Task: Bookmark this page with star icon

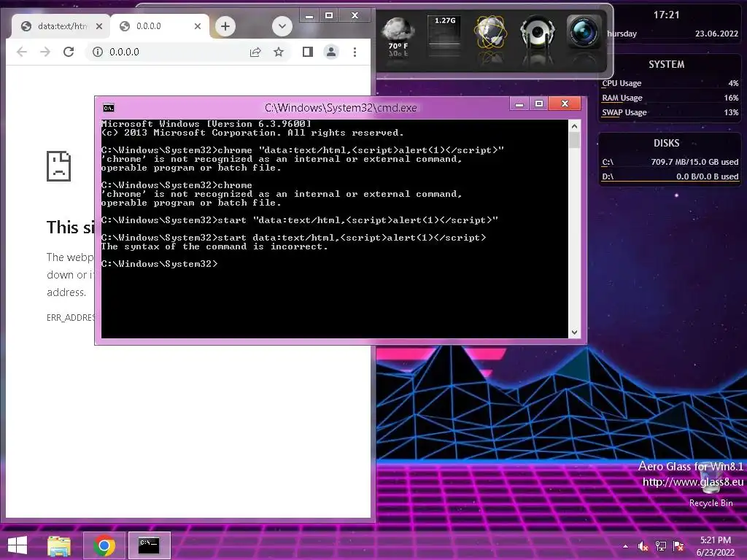Action: pyautogui.click(x=279, y=52)
